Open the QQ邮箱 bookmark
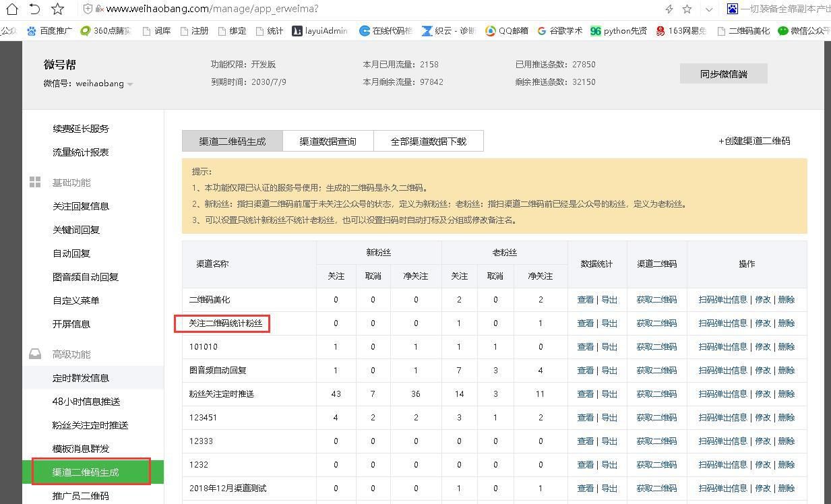 click(x=507, y=30)
